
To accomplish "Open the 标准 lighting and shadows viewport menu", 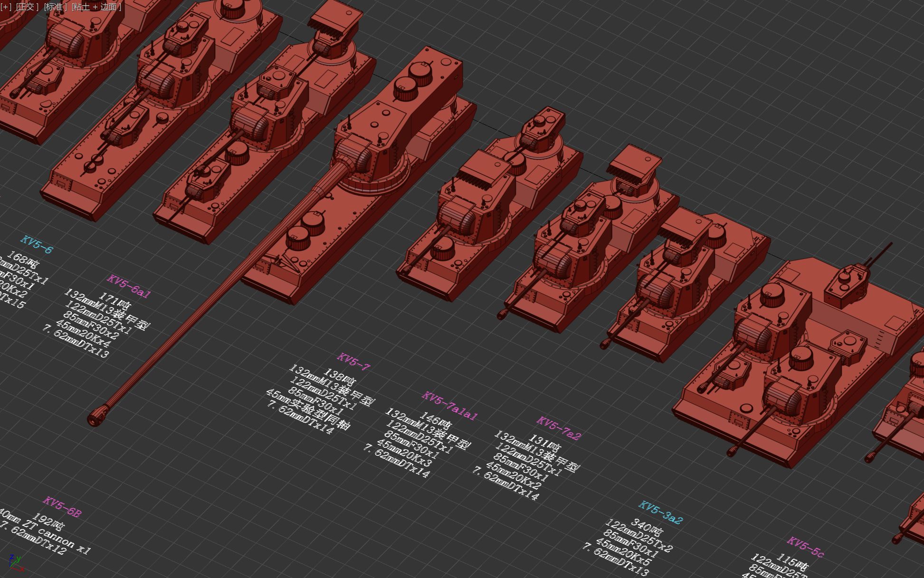I will [x=55, y=7].
